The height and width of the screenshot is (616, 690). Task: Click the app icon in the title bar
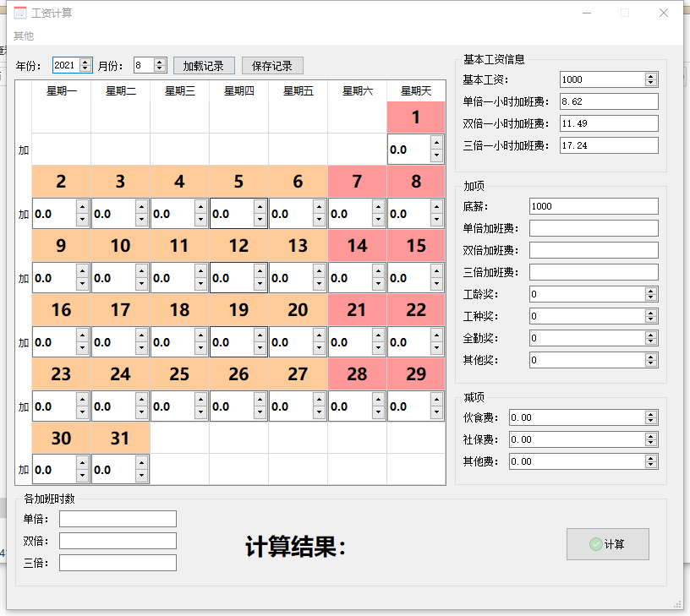[19, 13]
